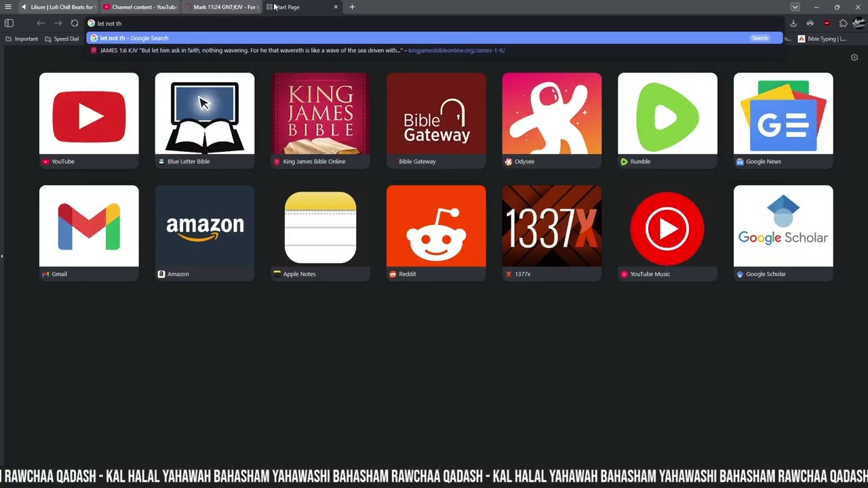Click the 'Amazon' tile caption
Viewport: 868px width, 488px height.
tap(178, 274)
